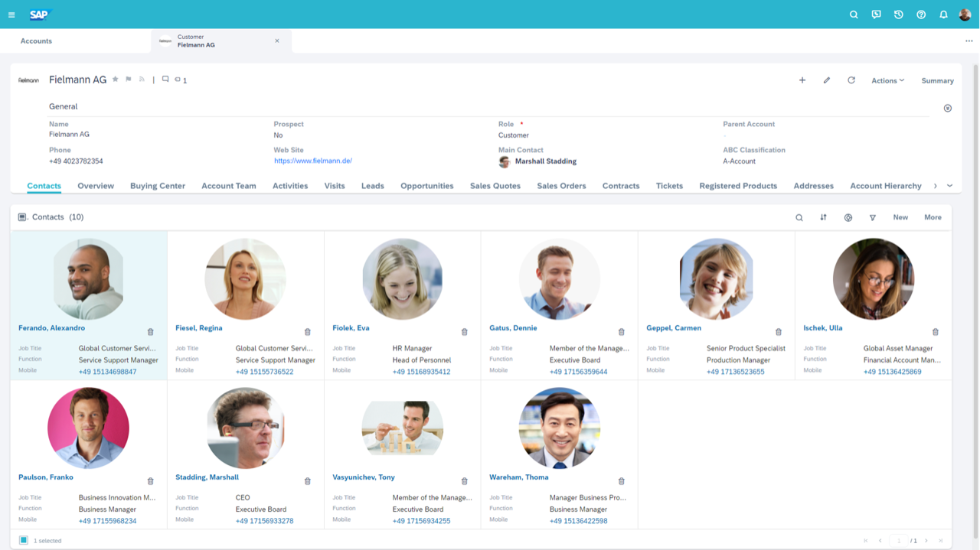This screenshot has height=550, width=980.
Task: Open the history clock icon in header
Action: pos(899,15)
